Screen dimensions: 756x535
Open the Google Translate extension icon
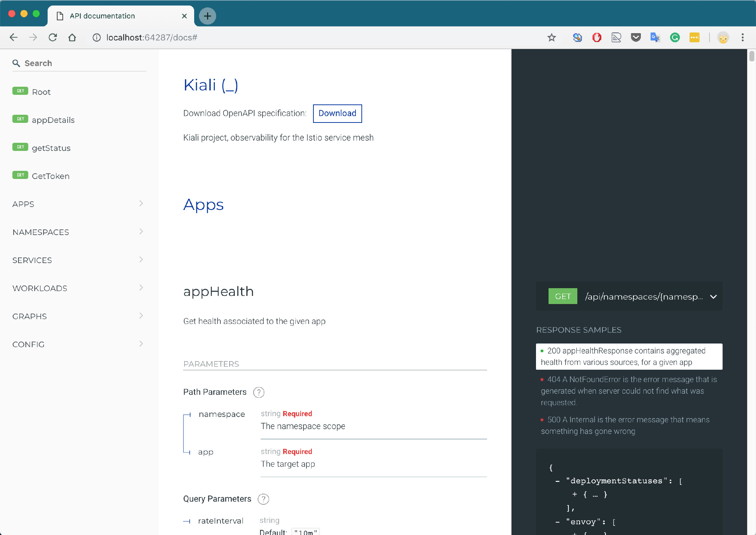point(655,38)
